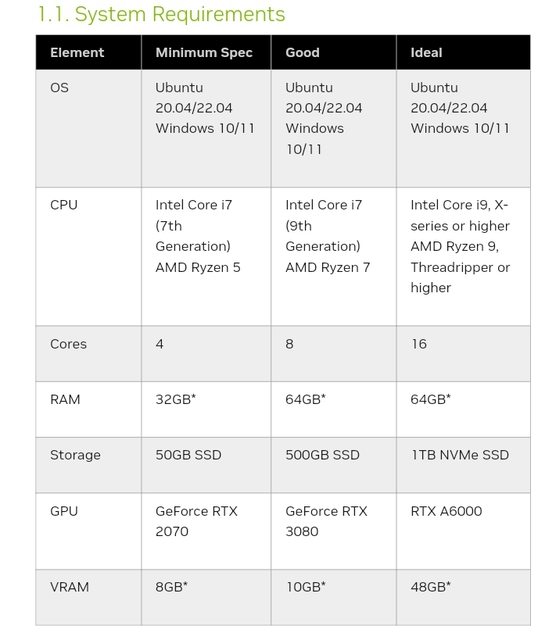The height and width of the screenshot is (640, 556).
Task: Select the Storage row label
Action: click(75, 455)
